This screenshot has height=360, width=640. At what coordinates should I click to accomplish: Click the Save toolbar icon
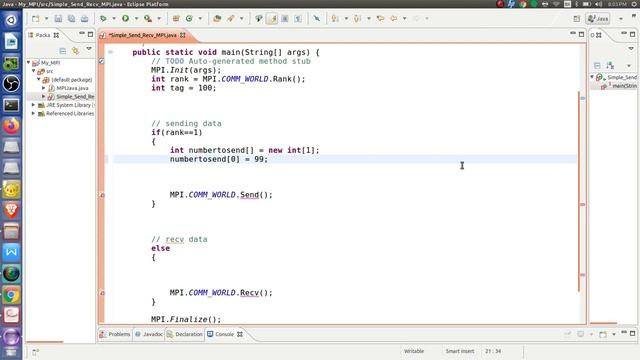click(x=58, y=18)
